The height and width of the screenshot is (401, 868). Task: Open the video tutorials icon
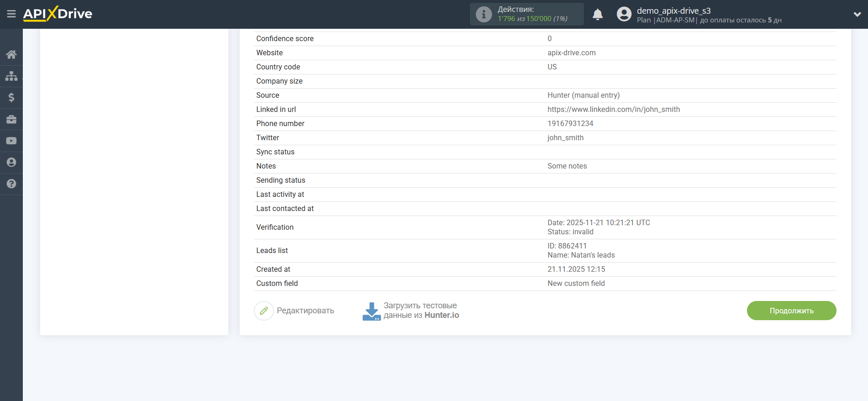11,141
